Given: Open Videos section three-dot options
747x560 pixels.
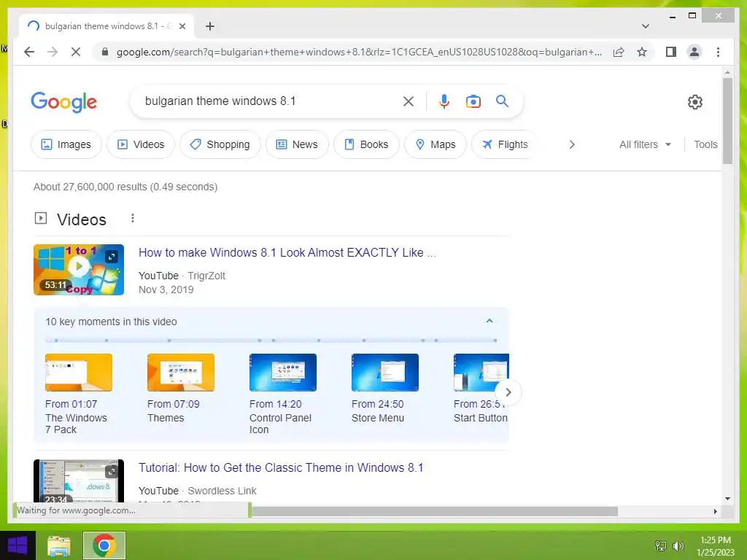Looking at the screenshot, I should [133, 218].
